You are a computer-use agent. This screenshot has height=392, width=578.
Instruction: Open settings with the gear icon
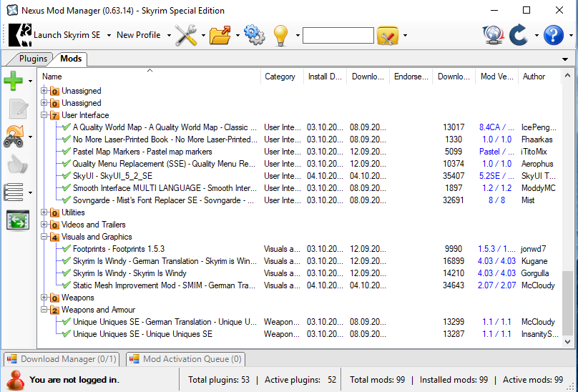tap(253, 35)
